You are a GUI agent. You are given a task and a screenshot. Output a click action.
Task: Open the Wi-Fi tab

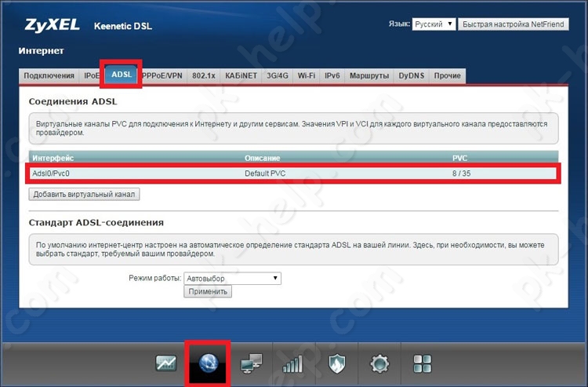pyautogui.click(x=307, y=76)
